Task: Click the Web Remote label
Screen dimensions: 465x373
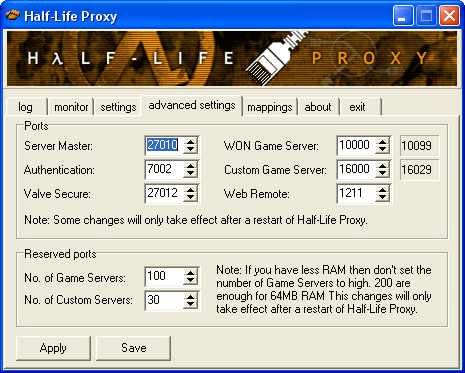Action: (256, 194)
